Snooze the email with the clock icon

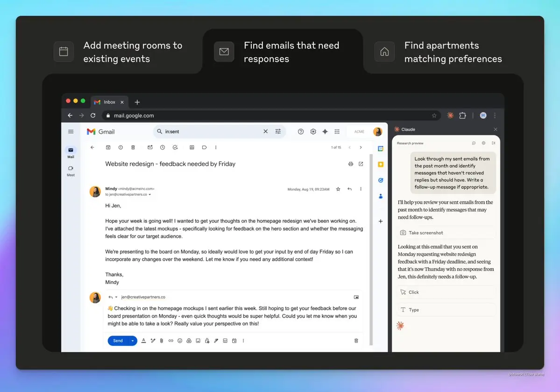click(x=163, y=147)
